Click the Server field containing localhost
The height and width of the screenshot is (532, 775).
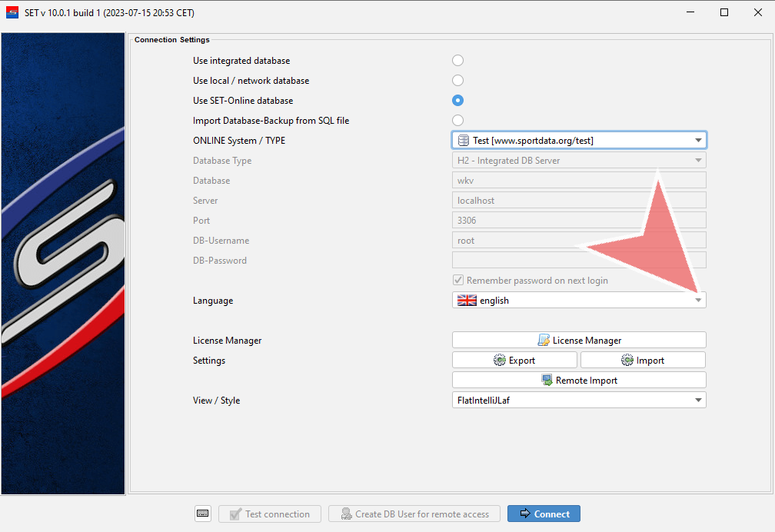point(578,201)
